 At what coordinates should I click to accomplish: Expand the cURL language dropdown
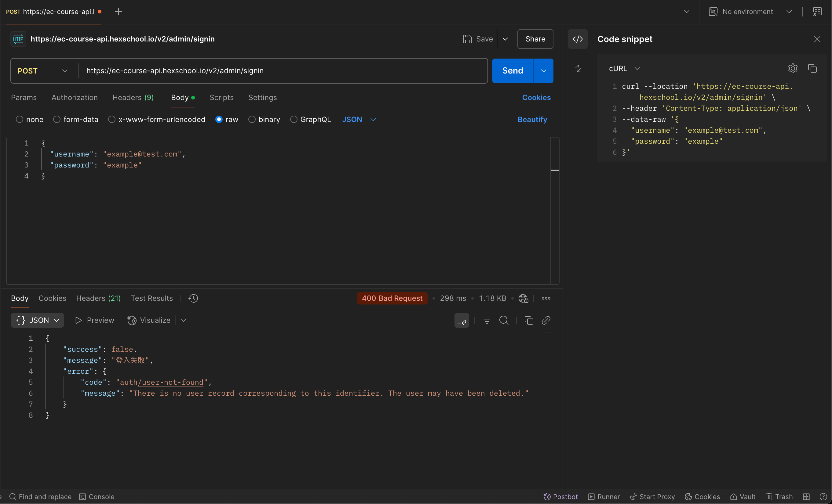click(x=624, y=68)
